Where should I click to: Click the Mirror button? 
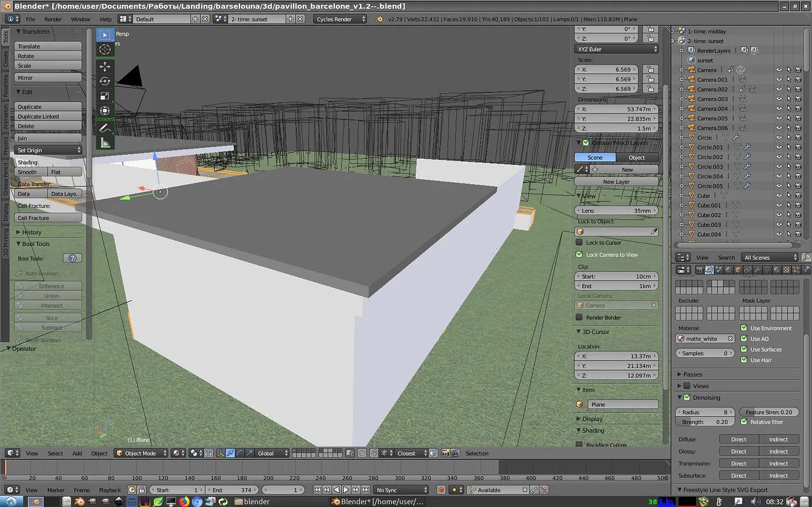pyautogui.click(x=48, y=78)
